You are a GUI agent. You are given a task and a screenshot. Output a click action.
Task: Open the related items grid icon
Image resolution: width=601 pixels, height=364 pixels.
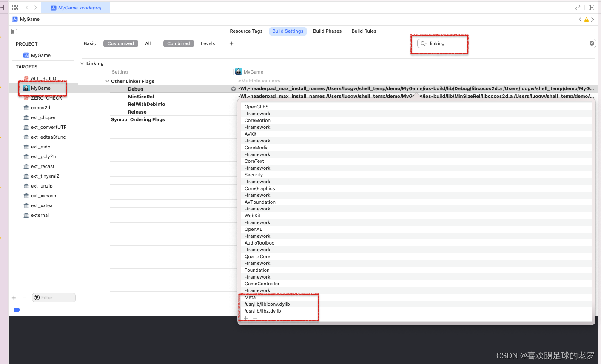[x=15, y=7]
